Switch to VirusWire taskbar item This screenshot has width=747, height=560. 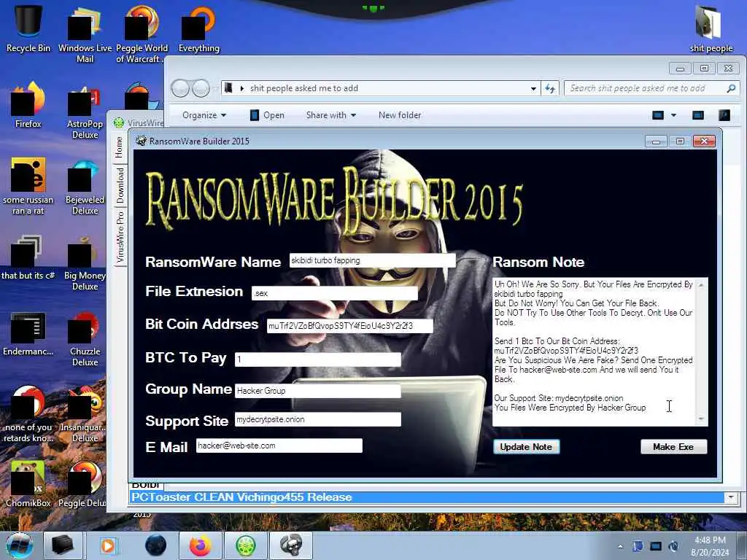[246, 545]
